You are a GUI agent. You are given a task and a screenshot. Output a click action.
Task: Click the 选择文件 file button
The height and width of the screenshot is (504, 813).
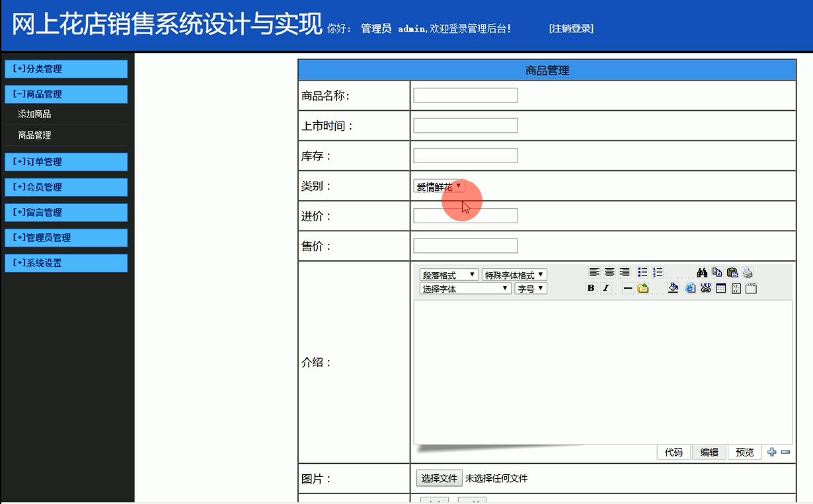440,478
